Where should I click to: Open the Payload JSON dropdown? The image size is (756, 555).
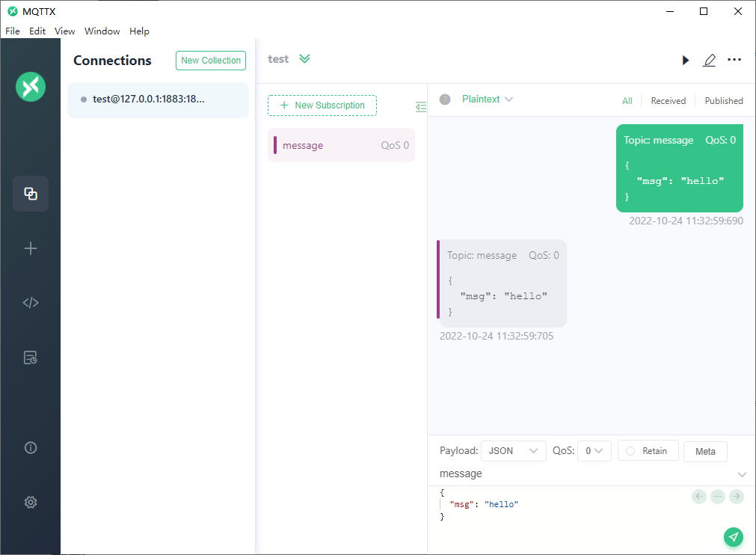click(x=514, y=451)
